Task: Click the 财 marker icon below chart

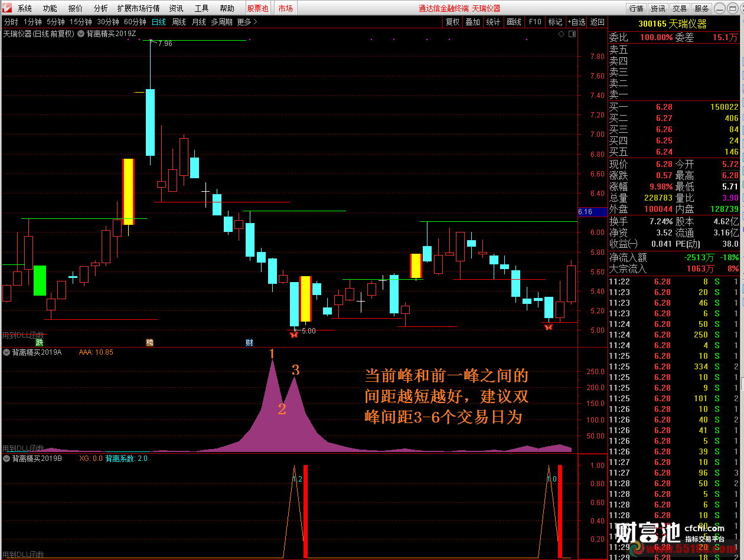Action: tap(249, 342)
